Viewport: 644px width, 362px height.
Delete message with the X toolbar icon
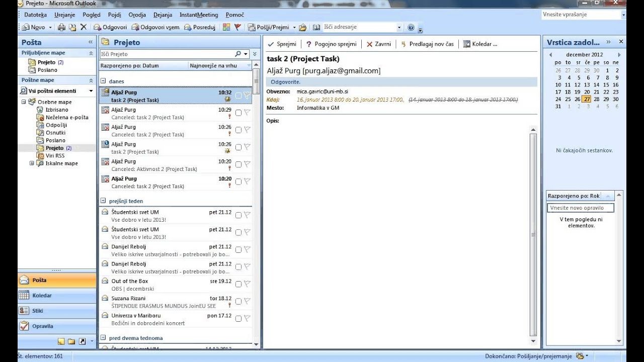pyautogui.click(x=84, y=27)
